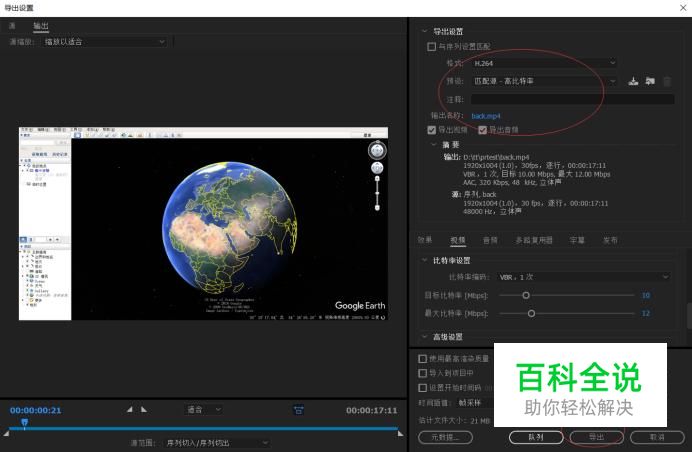Click the 导出 button
This screenshot has width=692, height=452.
pos(596,437)
